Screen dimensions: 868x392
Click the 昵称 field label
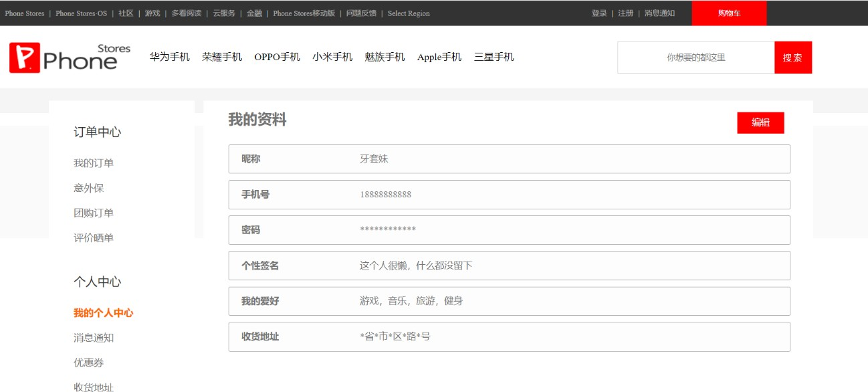click(x=251, y=159)
